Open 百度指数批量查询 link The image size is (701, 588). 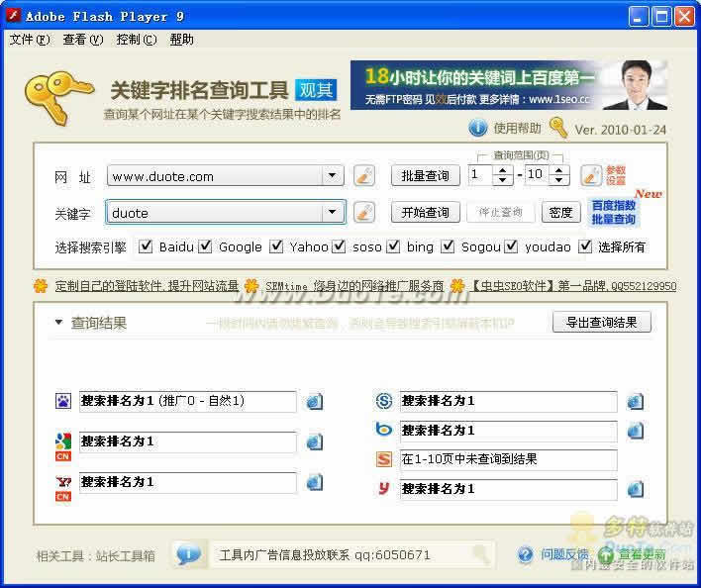coord(614,212)
